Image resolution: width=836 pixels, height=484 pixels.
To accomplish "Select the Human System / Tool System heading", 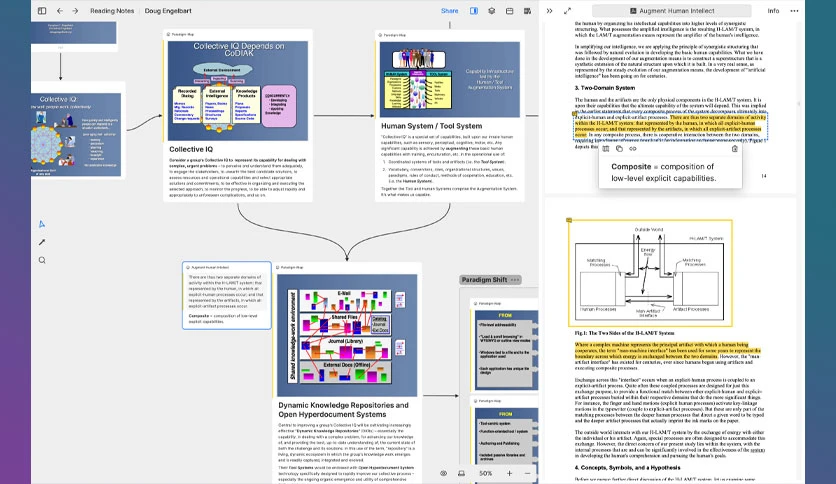I will tap(431, 126).
